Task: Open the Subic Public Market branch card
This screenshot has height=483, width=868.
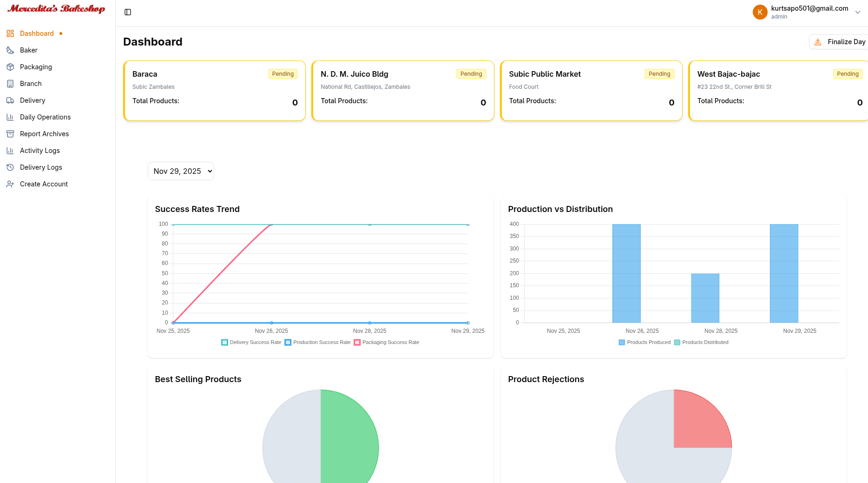Action: click(x=591, y=91)
